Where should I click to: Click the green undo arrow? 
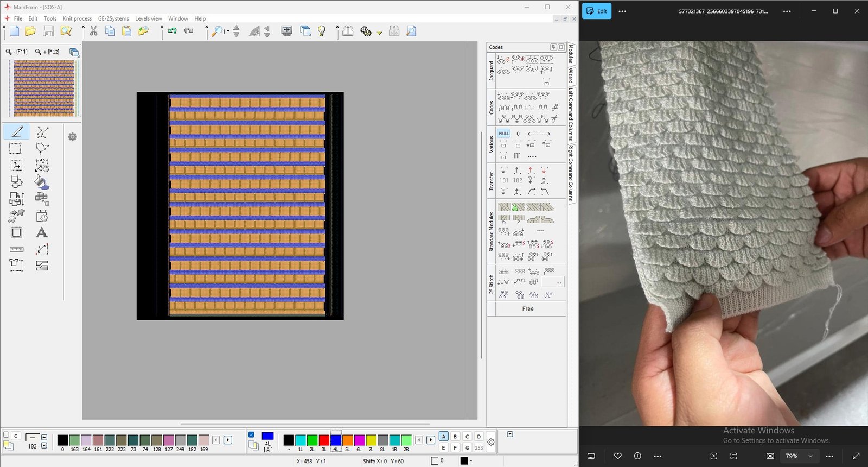click(172, 31)
